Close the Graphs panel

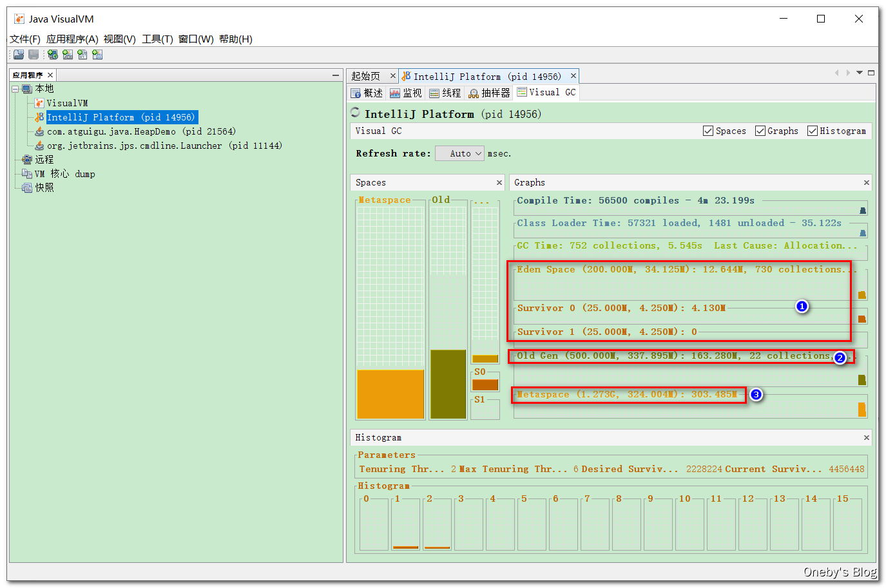[866, 183]
